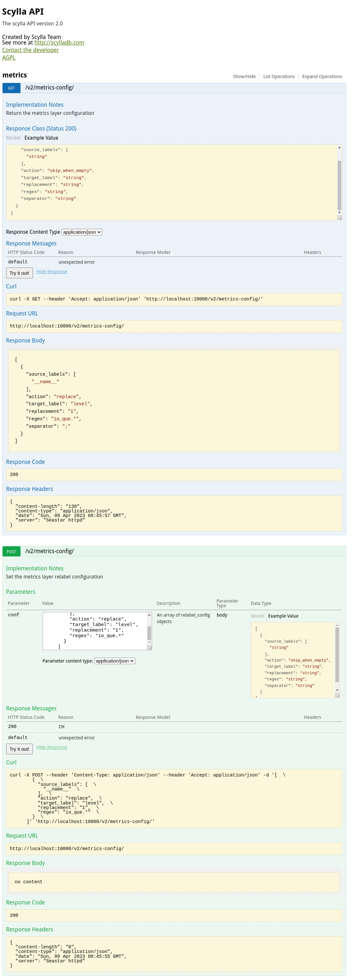The image size is (355, 980).
Task: Click the POST Request URL text
Action: [66, 848]
